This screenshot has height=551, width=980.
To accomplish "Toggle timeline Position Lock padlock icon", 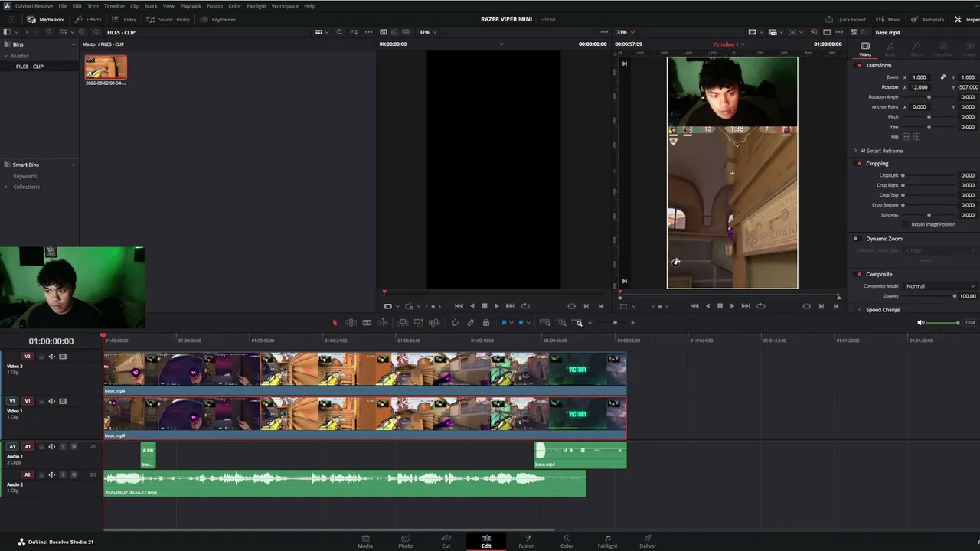I will (x=486, y=323).
